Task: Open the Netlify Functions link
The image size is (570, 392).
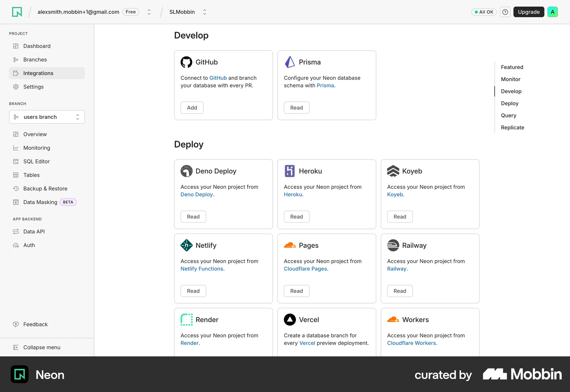Action: pyautogui.click(x=202, y=269)
